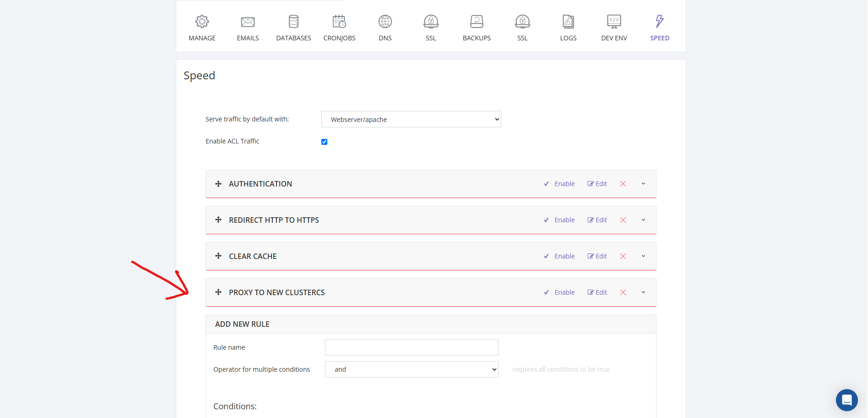The height and width of the screenshot is (418, 868).
Task: Click drag handle of AUTHENTICATION rule
Action: [218, 184]
